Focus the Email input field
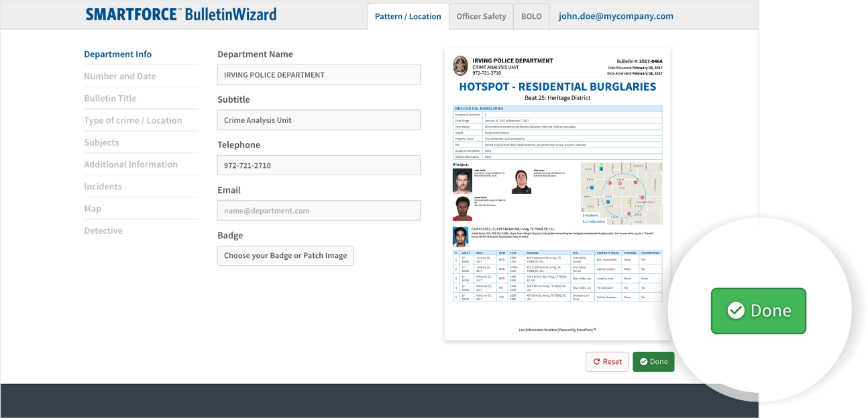This screenshot has width=868, height=419. coord(319,211)
